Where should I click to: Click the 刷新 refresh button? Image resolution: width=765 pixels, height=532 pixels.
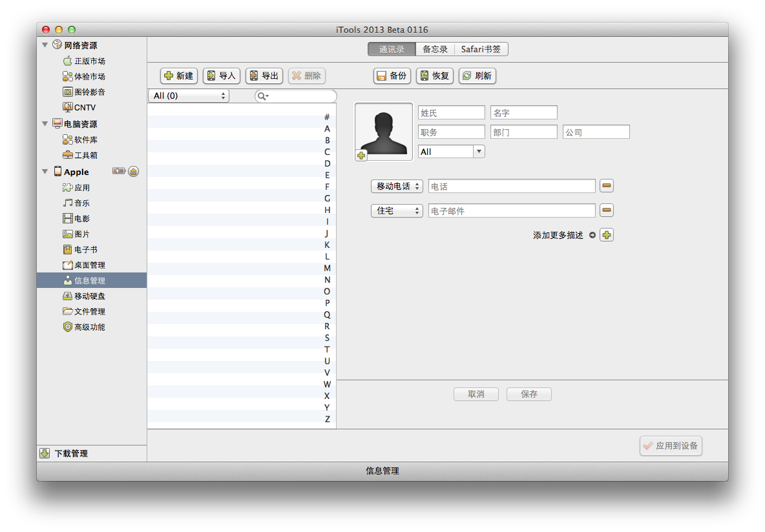(x=477, y=76)
